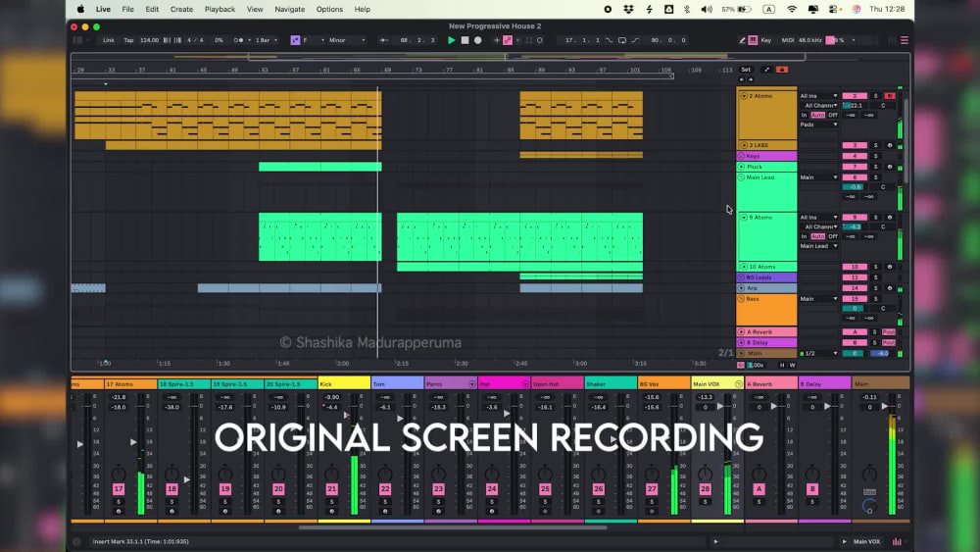
Task: Open Main Lead output dropdown on 9 Atoms
Action: point(818,246)
